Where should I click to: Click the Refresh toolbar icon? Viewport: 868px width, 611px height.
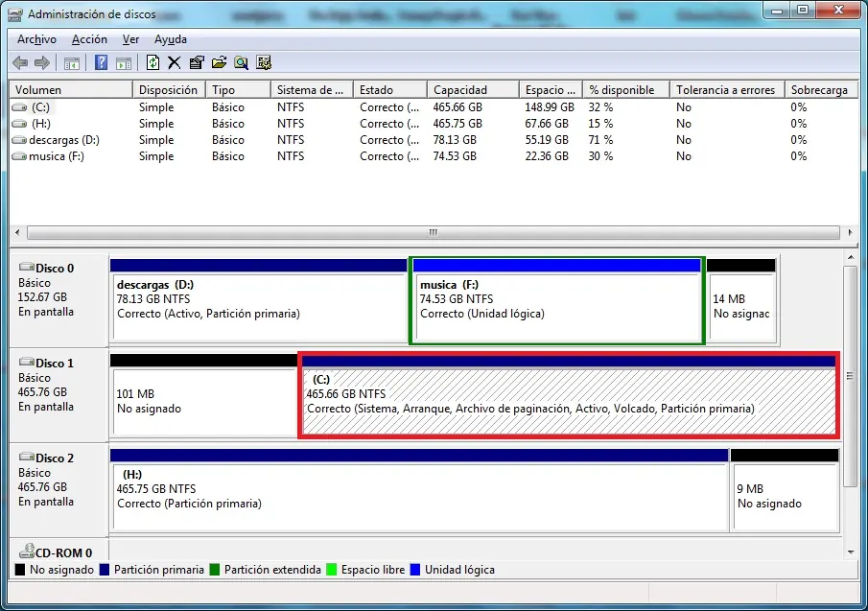(152, 62)
